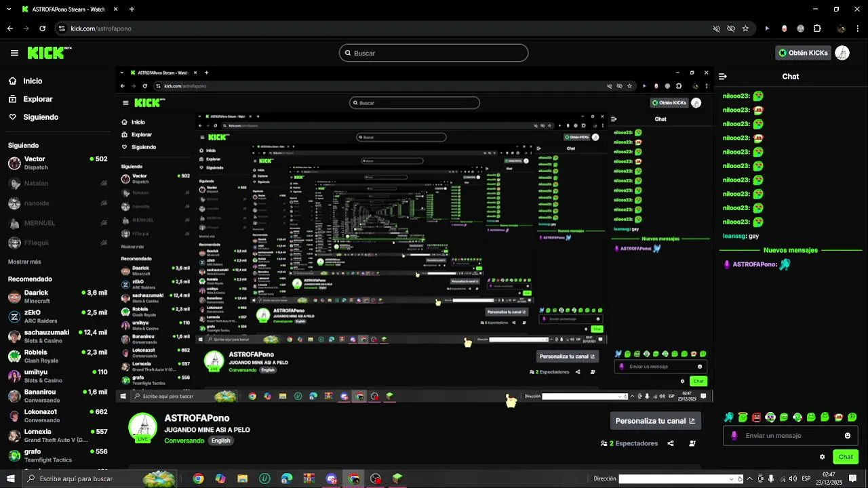The width and height of the screenshot is (868, 488).
Task: Open a new tab with plus button
Action: click(x=132, y=9)
